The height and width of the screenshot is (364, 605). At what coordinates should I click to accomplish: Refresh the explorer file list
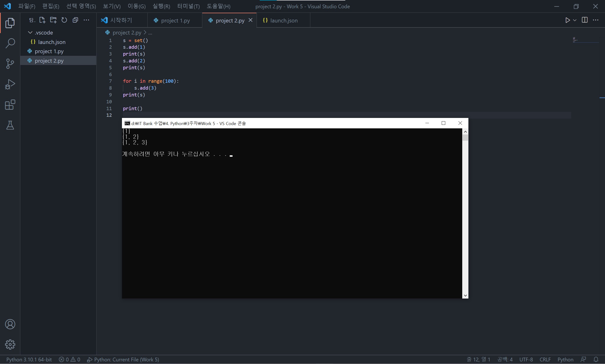tap(64, 20)
